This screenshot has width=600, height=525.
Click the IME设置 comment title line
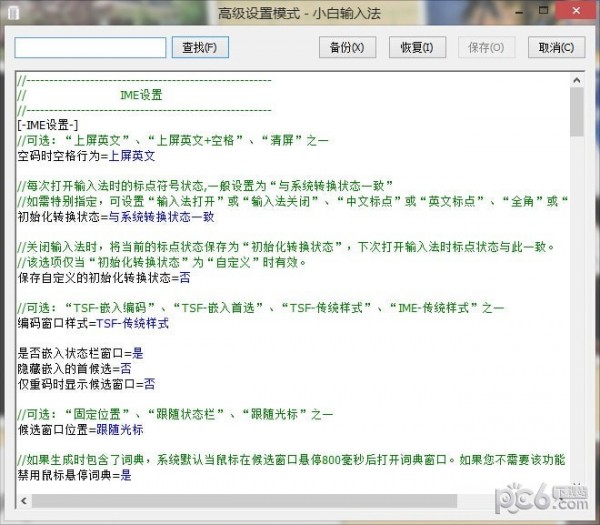coord(142,95)
